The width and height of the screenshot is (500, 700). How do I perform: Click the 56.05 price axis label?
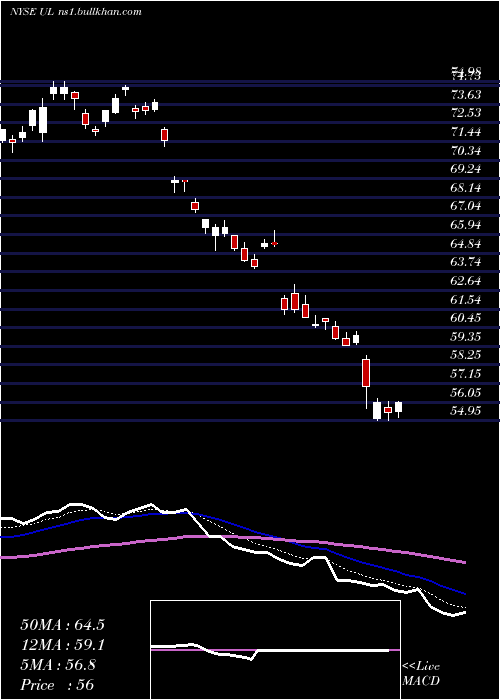[x=466, y=392]
